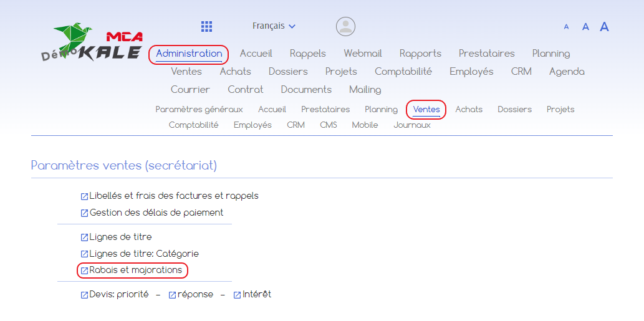Select Accueil in the admin submenu
The image size is (644, 321).
pyautogui.click(x=272, y=110)
